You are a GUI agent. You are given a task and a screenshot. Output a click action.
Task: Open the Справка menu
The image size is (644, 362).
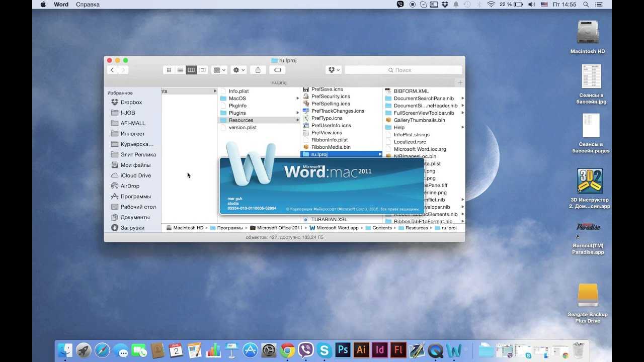point(88,5)
